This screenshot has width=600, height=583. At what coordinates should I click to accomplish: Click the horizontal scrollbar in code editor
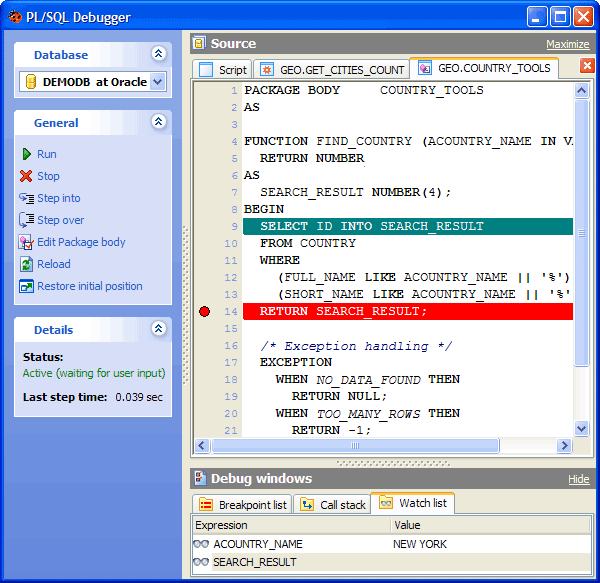390,446
